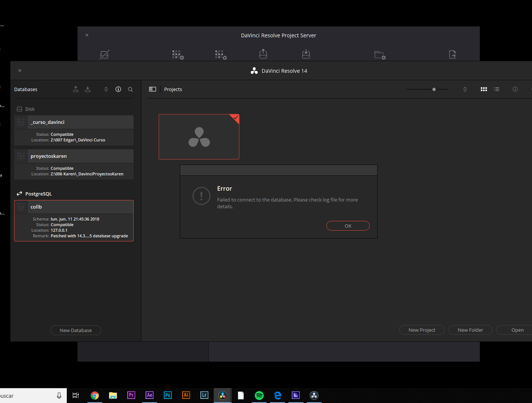Screen dimensions: 532x403
Task: Click the grid icon beside collb
Action: [x=21, y=207]
